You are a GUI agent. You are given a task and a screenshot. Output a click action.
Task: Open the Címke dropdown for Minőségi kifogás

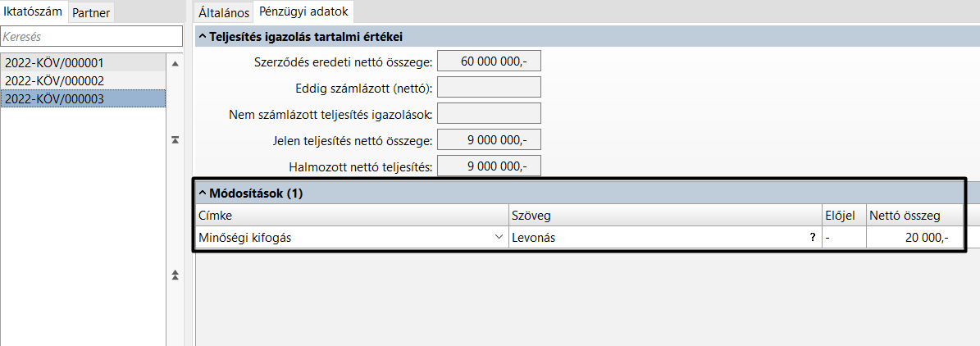pyautogui.click(x=499, y=238)
